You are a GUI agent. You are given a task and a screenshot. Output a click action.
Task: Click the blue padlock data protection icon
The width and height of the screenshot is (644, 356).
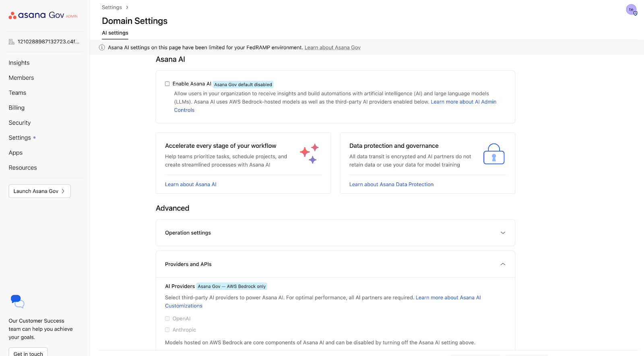click(493, 154)
